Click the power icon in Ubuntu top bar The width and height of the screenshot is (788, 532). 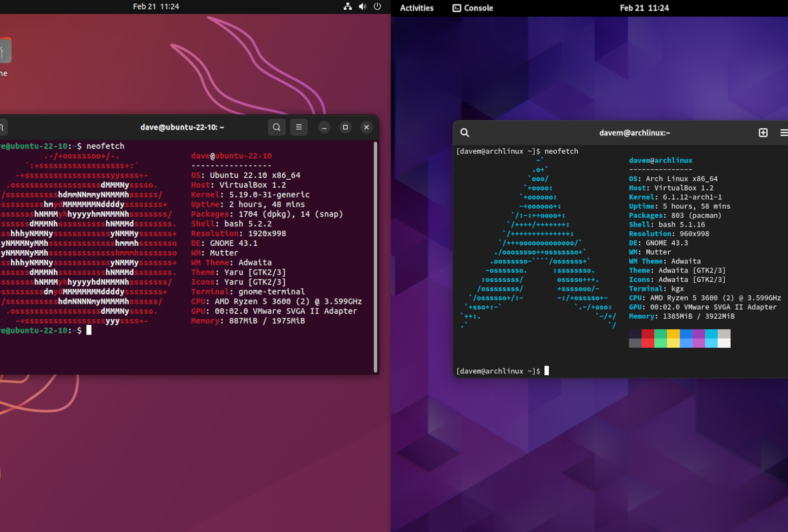(x=377, y=6)
